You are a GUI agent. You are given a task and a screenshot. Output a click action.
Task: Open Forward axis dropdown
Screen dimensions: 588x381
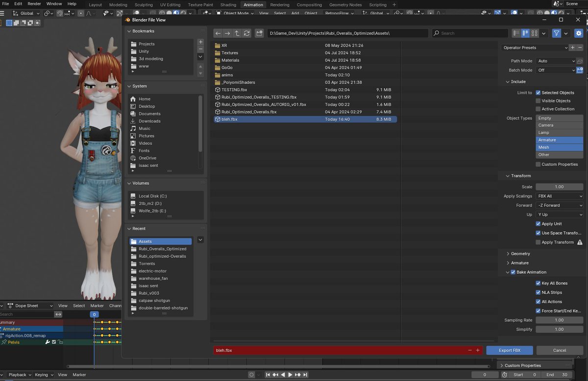560,205
